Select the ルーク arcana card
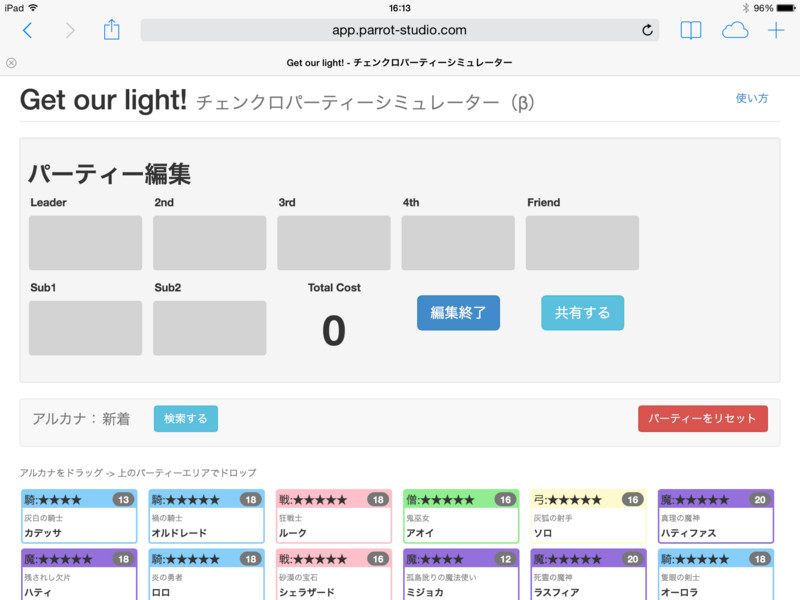Viewport: 800px width, 600px height. click(334, 516)
